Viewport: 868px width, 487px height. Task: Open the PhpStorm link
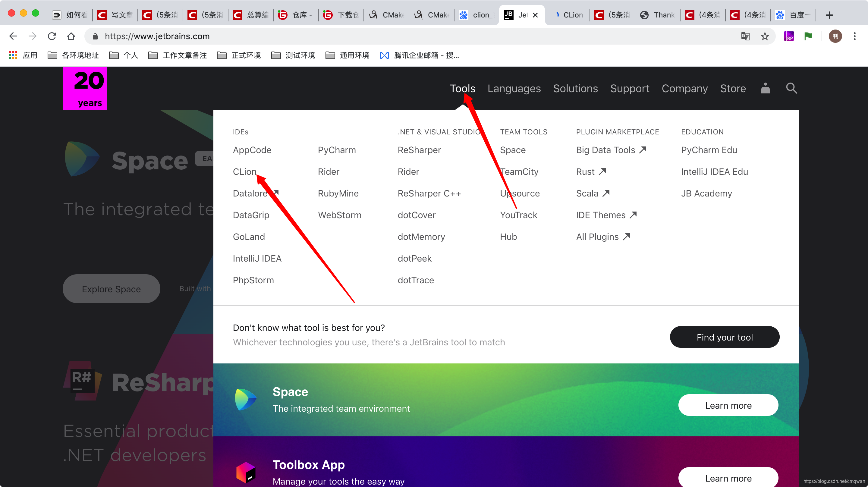point(253,280)
